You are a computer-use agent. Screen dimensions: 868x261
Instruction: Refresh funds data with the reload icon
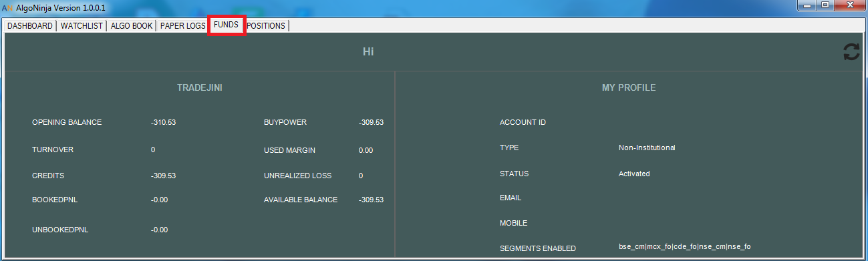point(851,52)
